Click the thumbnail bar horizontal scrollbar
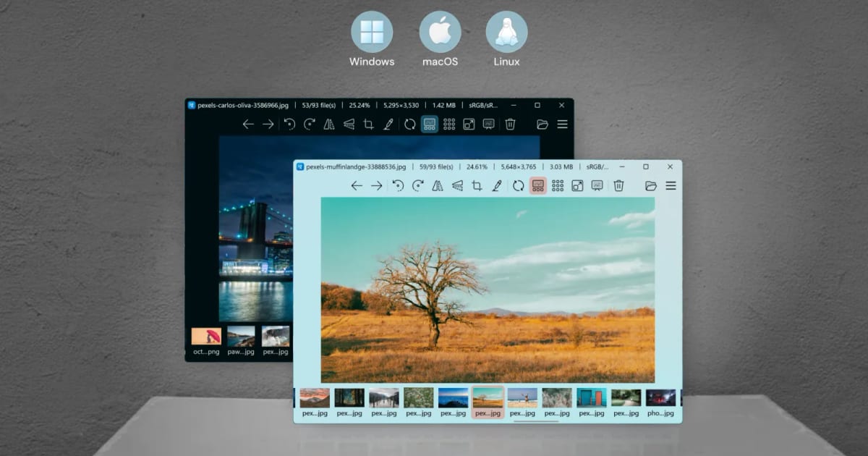Viewport: 868px width, 456px height. [x=536, y=421]
